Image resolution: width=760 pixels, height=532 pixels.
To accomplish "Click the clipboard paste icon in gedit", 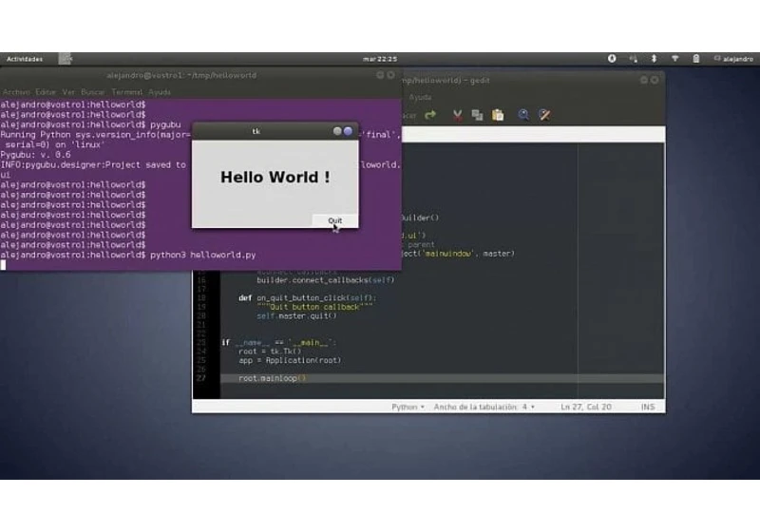I will (x=498, y=115).
